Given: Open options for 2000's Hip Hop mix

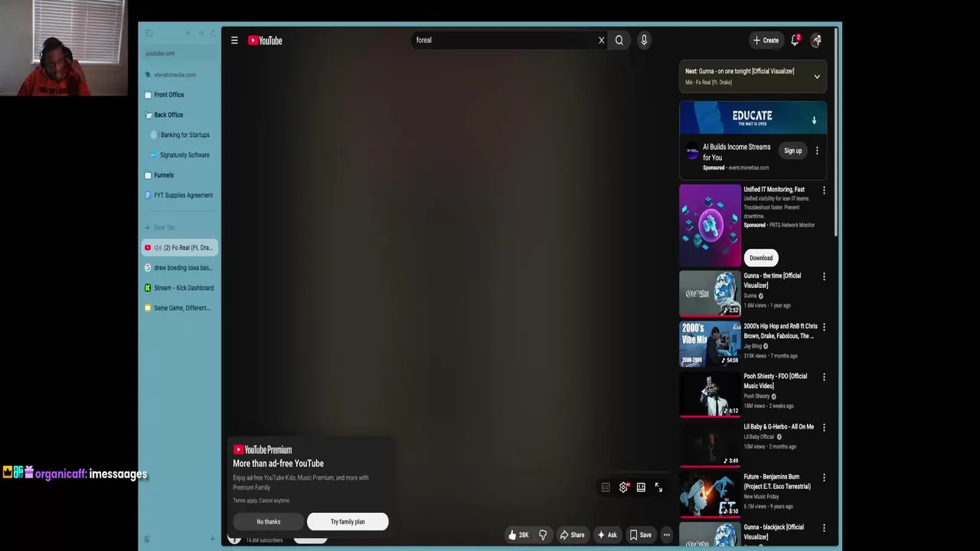Looking at the screenshot, I should tap(824, 327).
